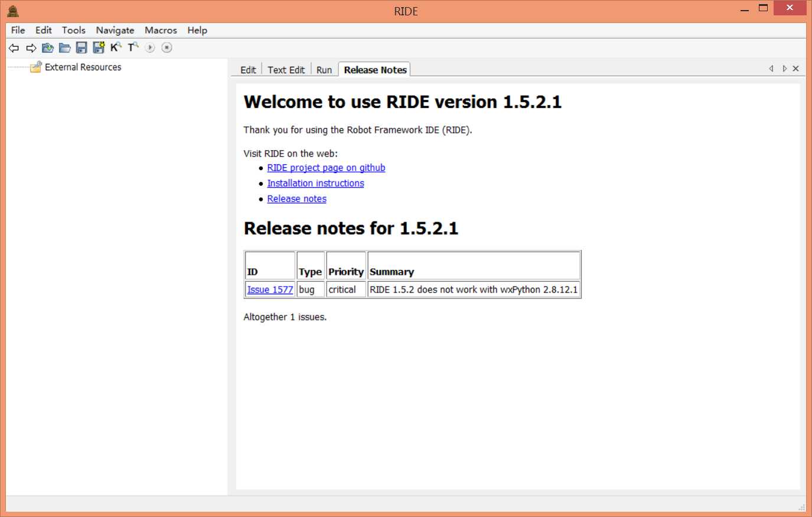This screenshot has width=812, height=517.
Task: Click the Summary column header
Action: coord(474,266)
